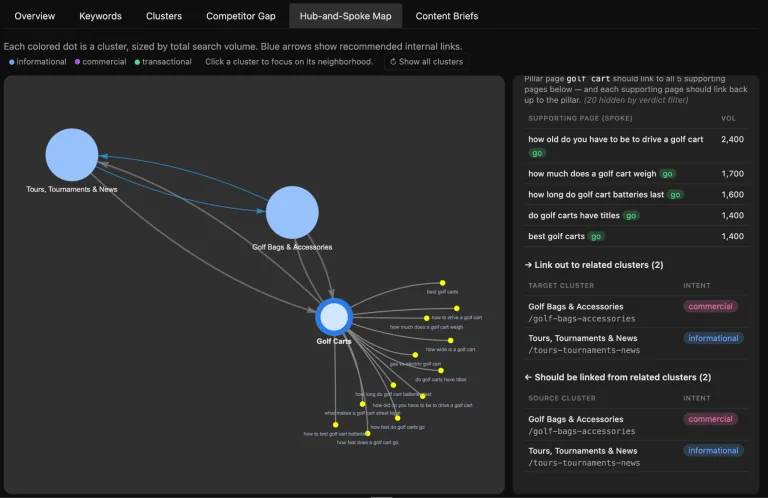Click the VOL column header
768x498 pixels.
728,119
